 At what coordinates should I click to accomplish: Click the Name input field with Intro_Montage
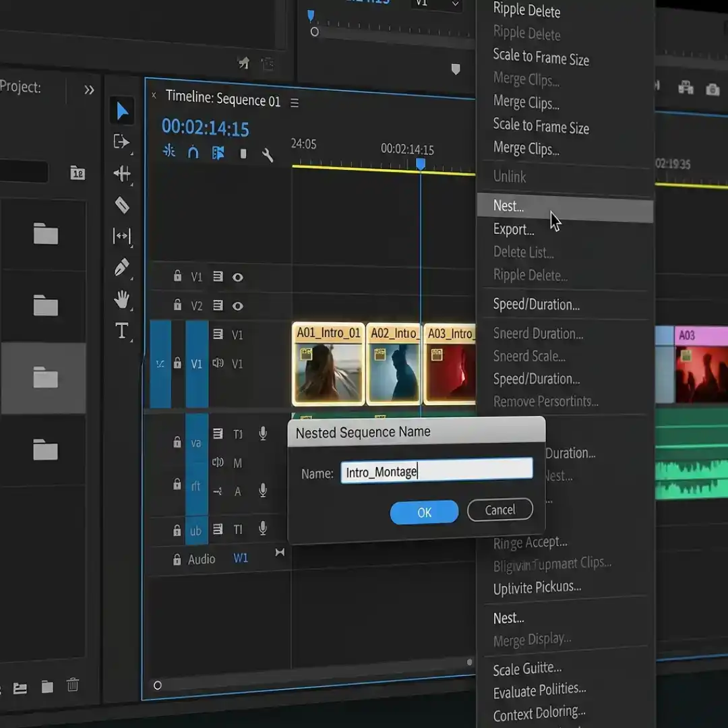[x=436, y=471]
